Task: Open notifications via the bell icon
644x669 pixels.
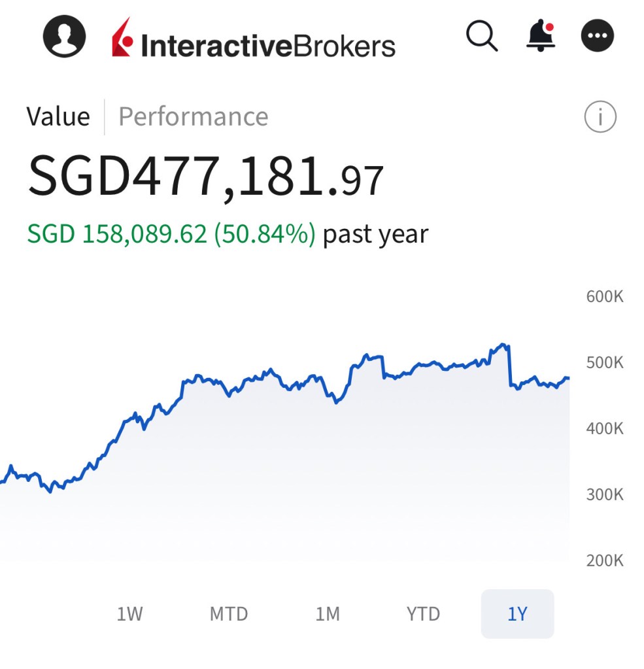Action: point(540,37)
